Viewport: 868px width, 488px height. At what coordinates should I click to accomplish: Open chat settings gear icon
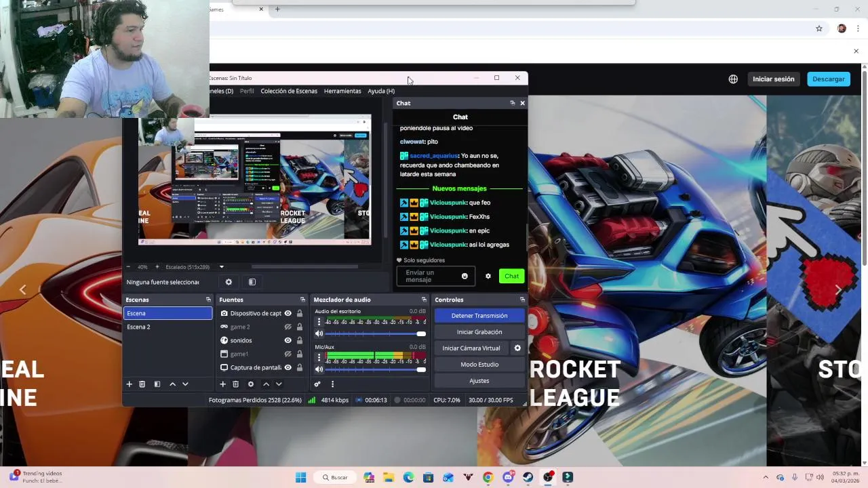488,276
